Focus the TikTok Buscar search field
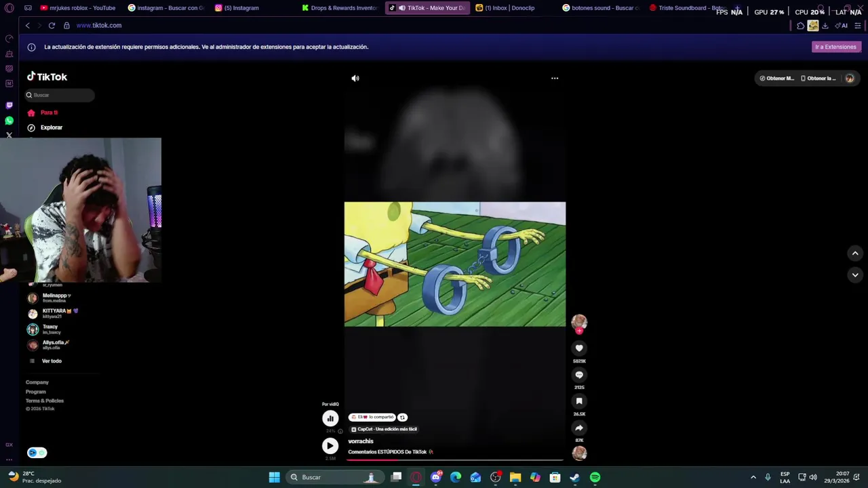This screenshot has height=488, width=868. click(x=60, y=95)
